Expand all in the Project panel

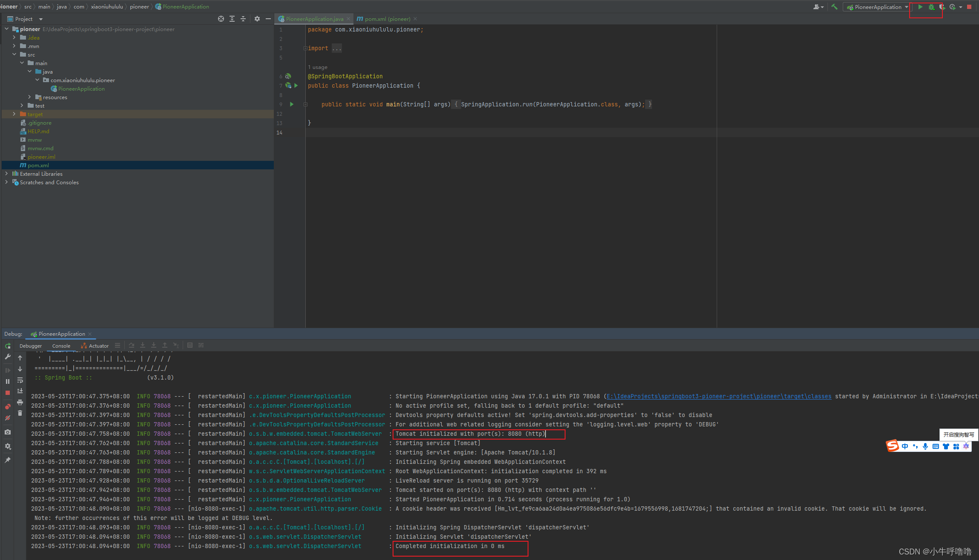[232, 19]
